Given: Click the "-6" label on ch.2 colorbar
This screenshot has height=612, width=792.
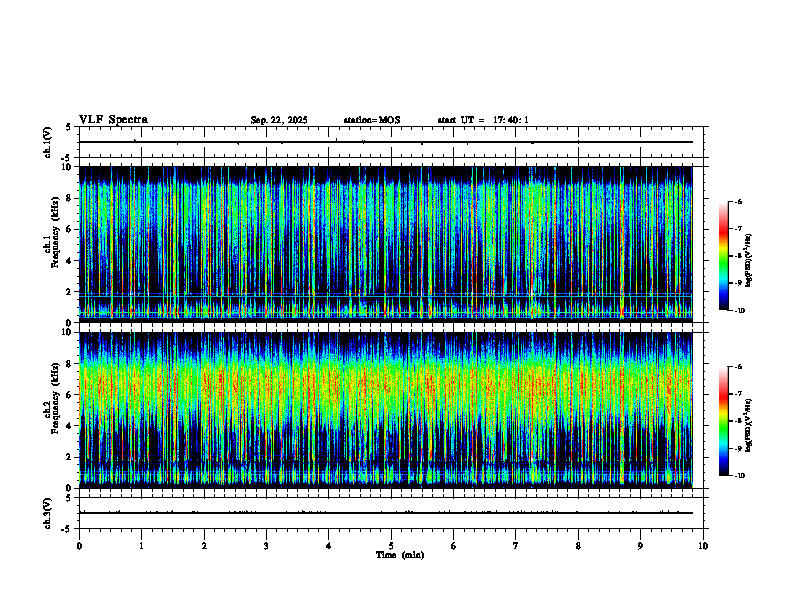Looking at the screenshot, I should (738, 367).
